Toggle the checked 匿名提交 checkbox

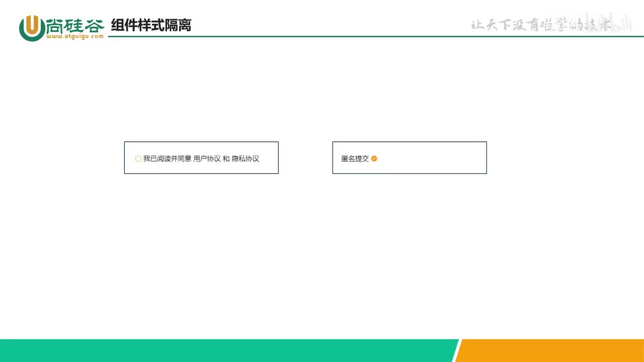[x=374, y=158]
